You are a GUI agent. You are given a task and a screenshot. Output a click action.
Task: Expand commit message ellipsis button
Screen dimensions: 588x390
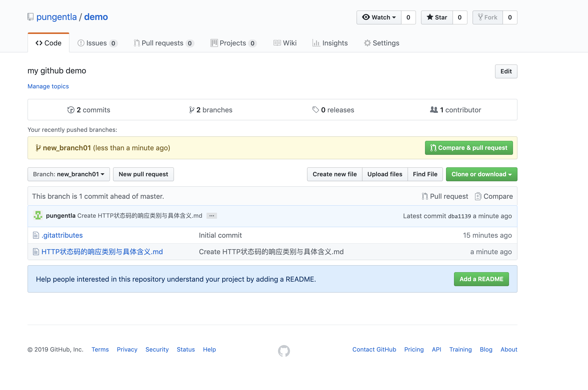[x=211, y=216]
